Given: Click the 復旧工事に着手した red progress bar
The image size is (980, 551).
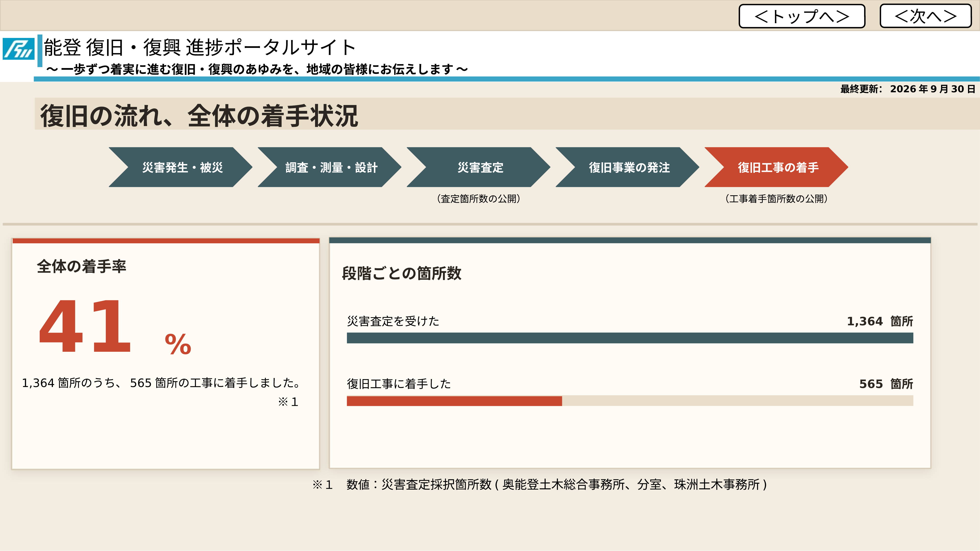Looking at the screenshot, I should click(454, 401).
